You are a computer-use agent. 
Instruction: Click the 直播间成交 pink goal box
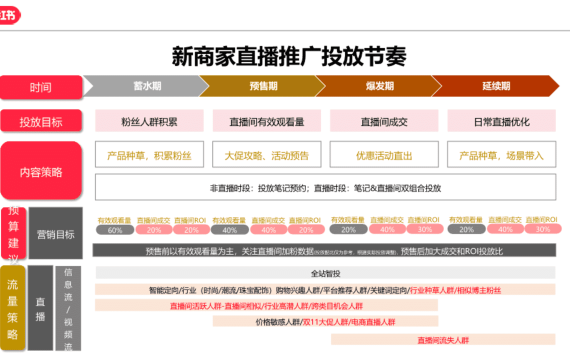pos(384,121)
